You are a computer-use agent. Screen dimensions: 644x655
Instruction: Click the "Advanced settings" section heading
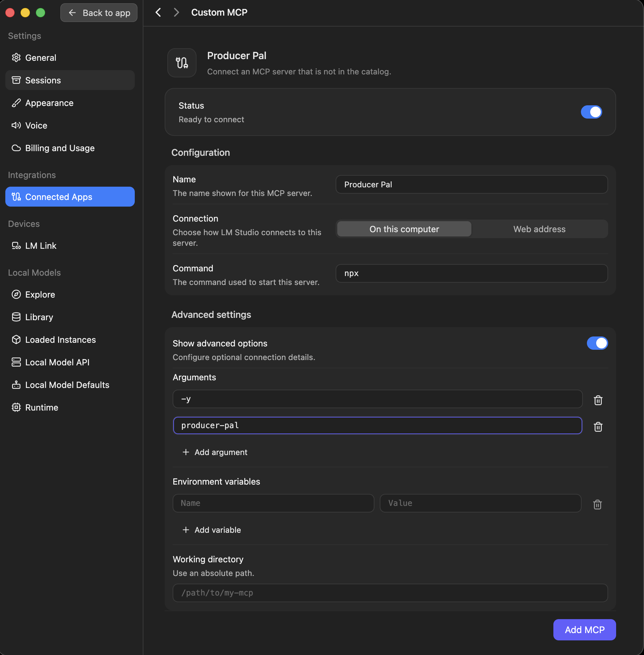(x=211, y=315)
